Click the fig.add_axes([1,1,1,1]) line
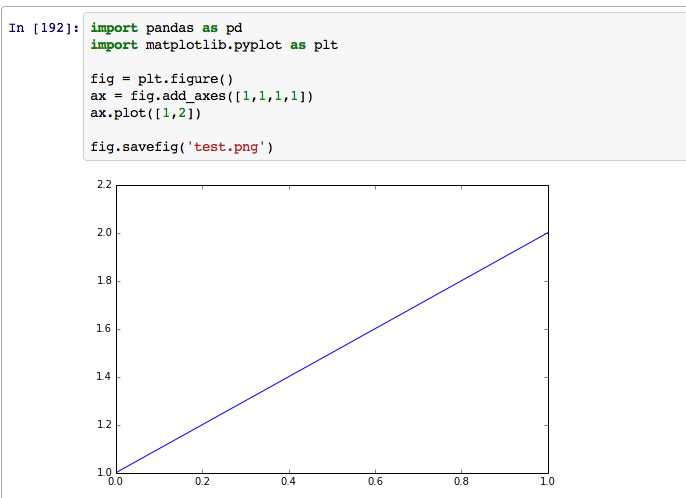 202,96
